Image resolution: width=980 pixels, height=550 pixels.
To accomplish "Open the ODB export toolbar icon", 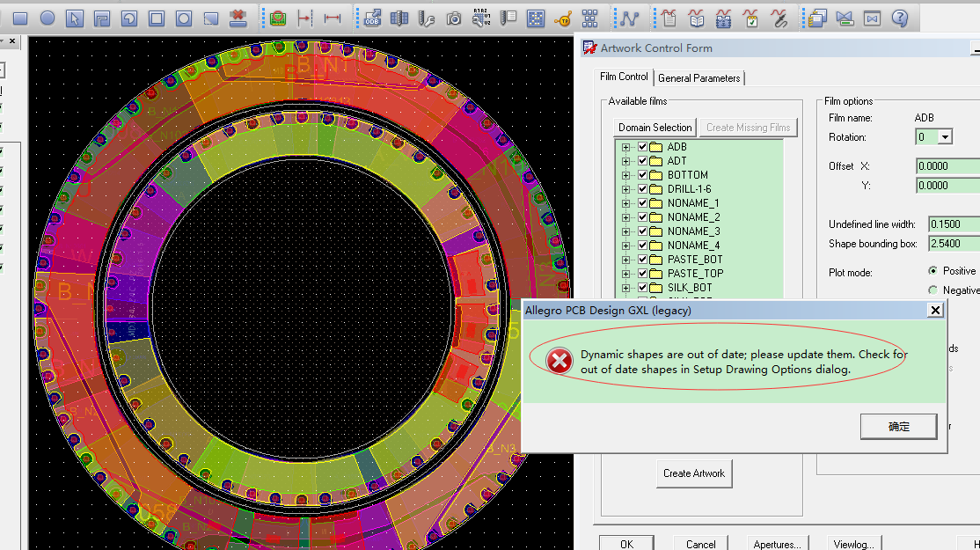I will [372, 18].
